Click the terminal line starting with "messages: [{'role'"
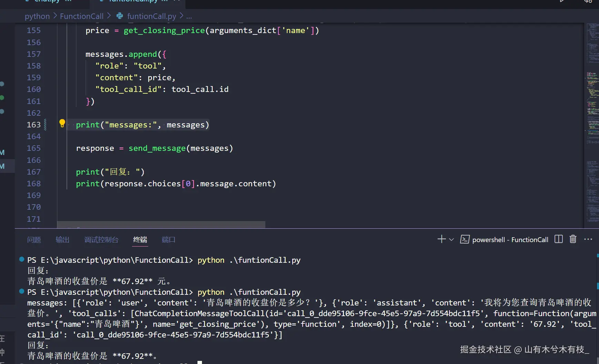 (309, 303)
